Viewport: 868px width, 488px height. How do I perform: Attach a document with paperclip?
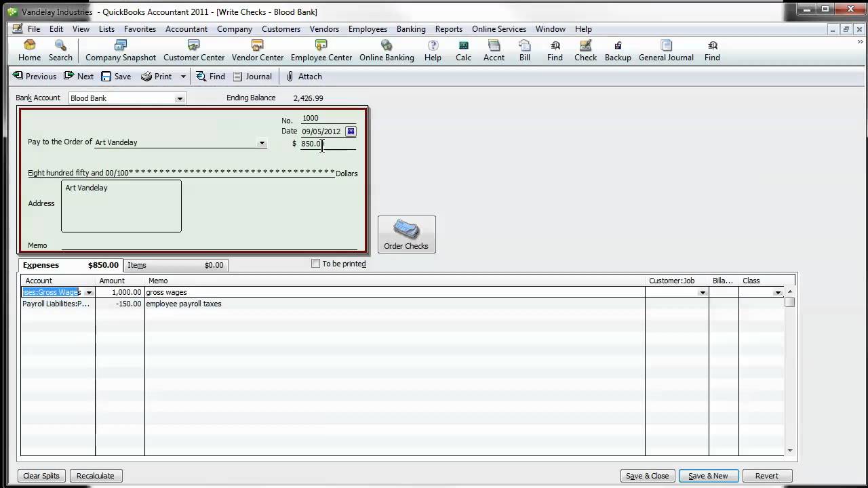tap(304, 77)
